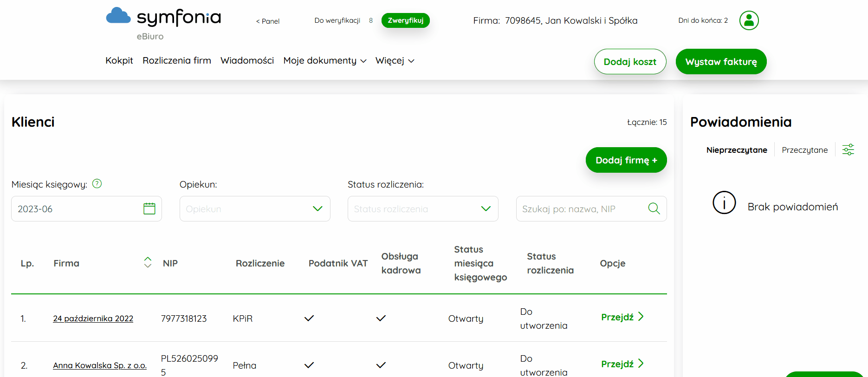
Task: Click the KPiR rozliczenie cell
Action: 243,318
